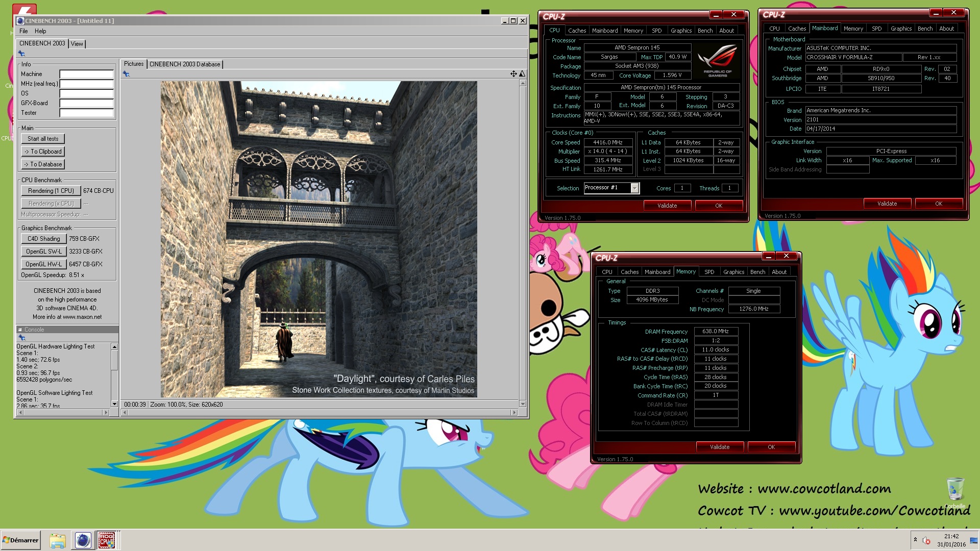
Task: Open the Processor #1 selection dropdown
Action: click(634, 188)
